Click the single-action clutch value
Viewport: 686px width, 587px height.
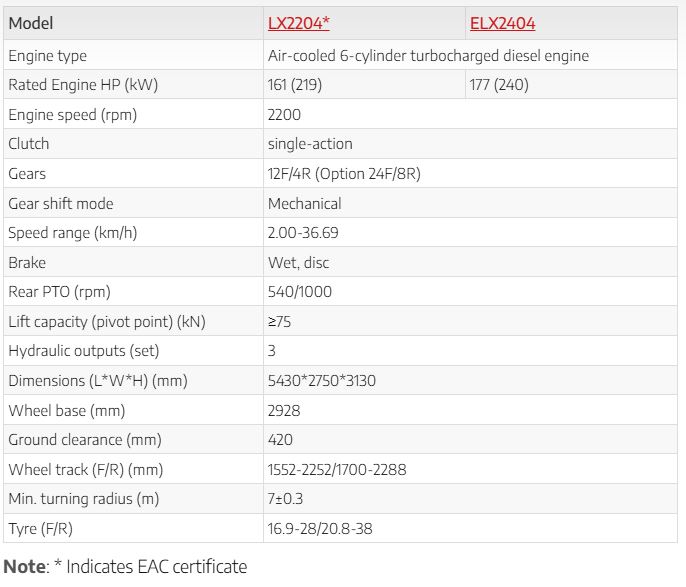click(x=310, y=144)
